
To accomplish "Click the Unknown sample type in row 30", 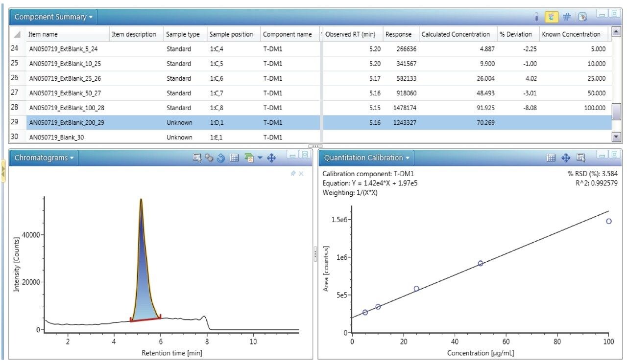I will pyautogui.click(x=179, y=137).
